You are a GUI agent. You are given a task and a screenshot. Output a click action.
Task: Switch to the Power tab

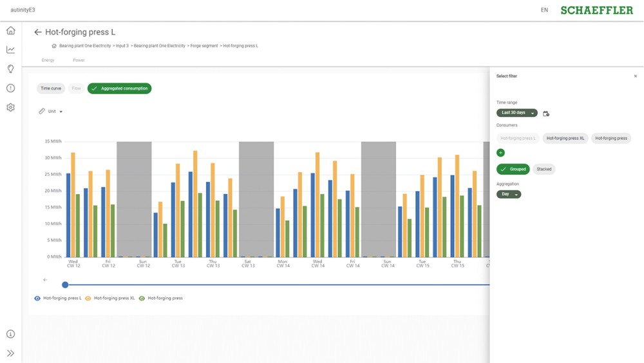[x=79, y=60]
